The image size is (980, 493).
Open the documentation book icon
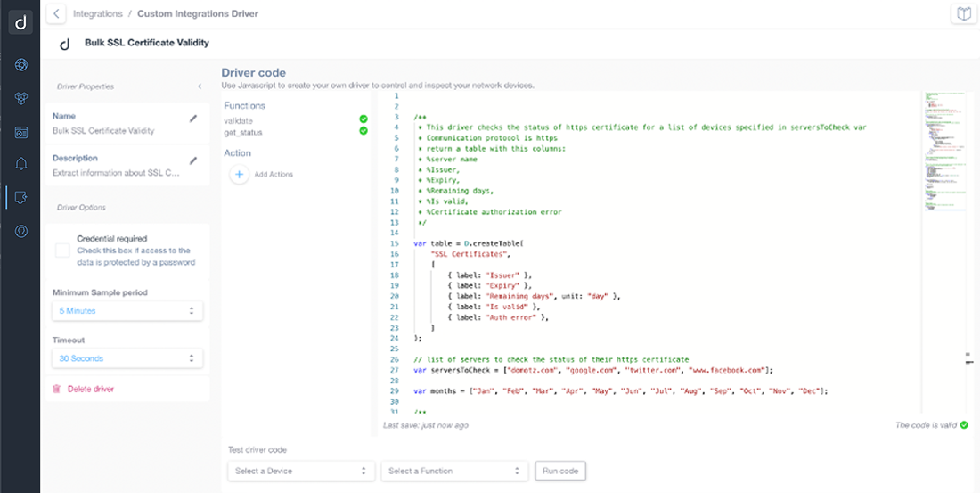point(964,13)
